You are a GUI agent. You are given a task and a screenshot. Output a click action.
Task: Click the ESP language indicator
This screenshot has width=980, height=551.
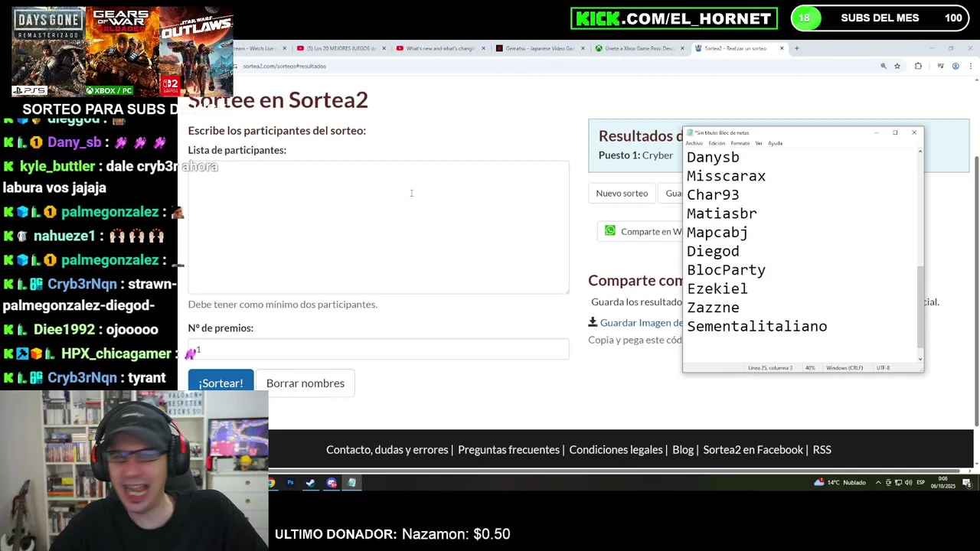921,483
